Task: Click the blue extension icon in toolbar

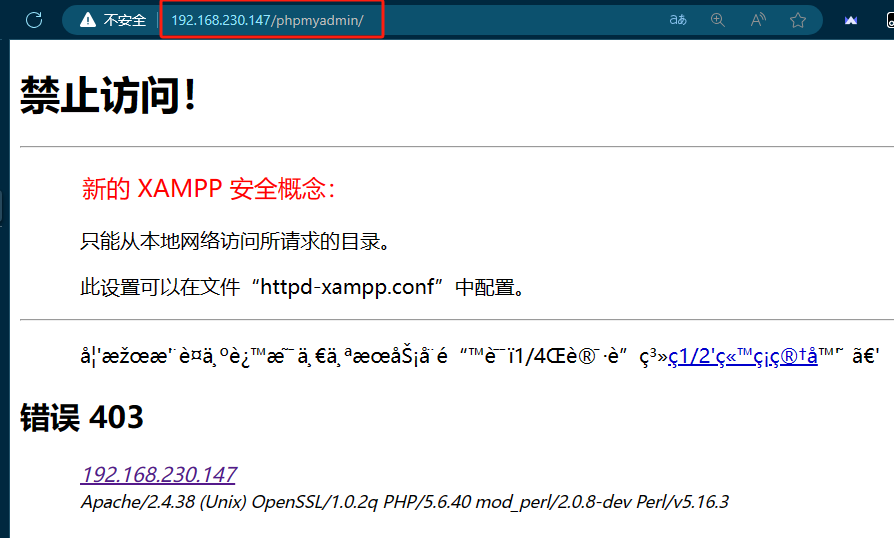Action: [851, 21]
